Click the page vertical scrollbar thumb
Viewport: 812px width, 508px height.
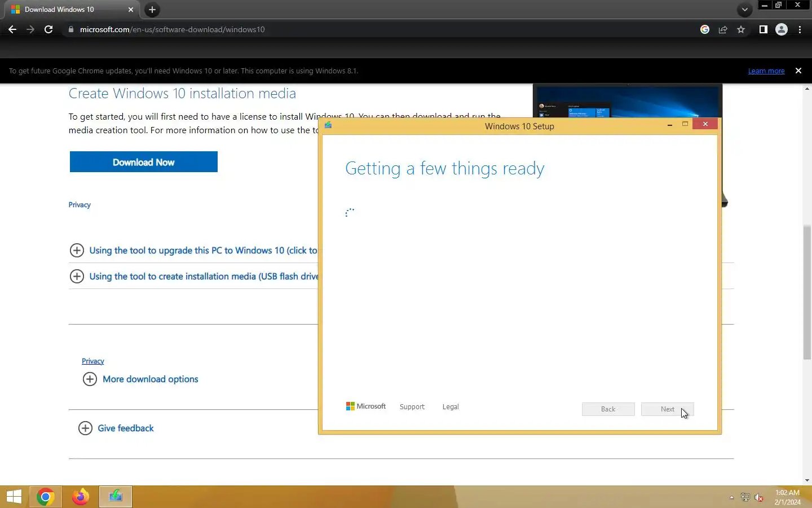click(807, 292)
